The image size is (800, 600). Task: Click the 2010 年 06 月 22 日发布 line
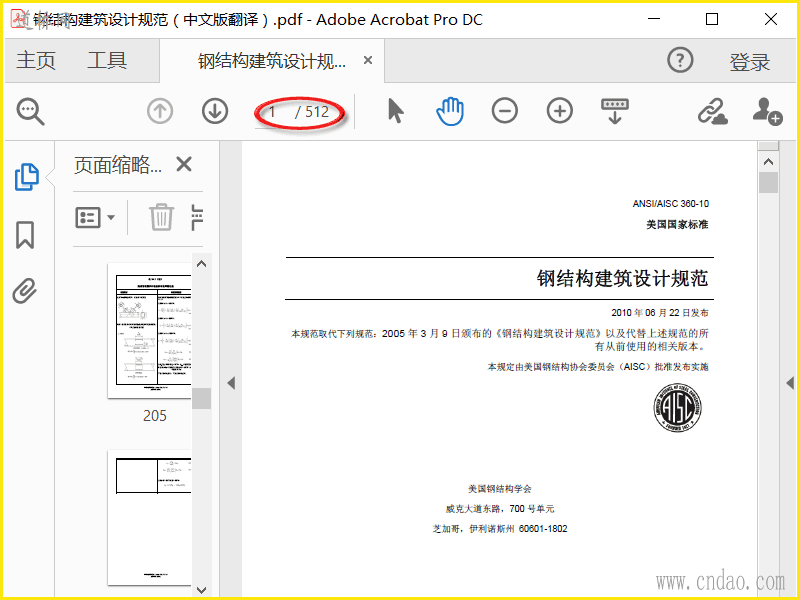tap(660, 312)
